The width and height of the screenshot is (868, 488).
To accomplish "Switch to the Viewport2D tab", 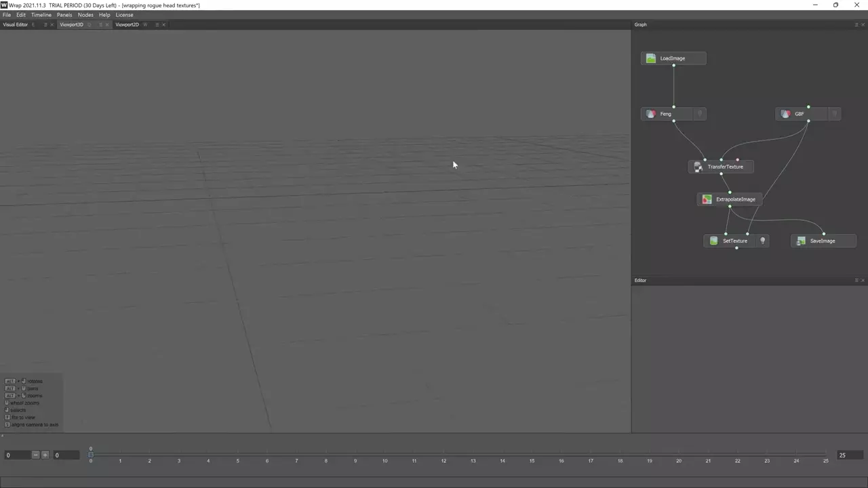I will (127, 24).
